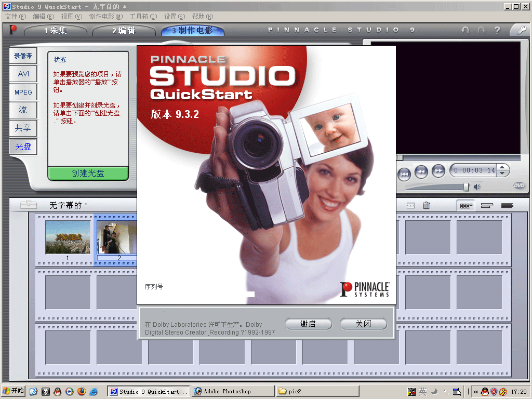Screen dimensions: 532x399
Task: Click the key icon at top right
Action: pyautogui.click(x=521, y=30)
